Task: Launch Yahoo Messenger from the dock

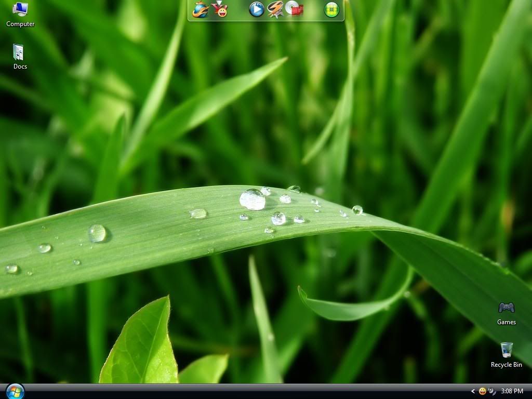Action: pyautogui.click(x=220, y=9)
